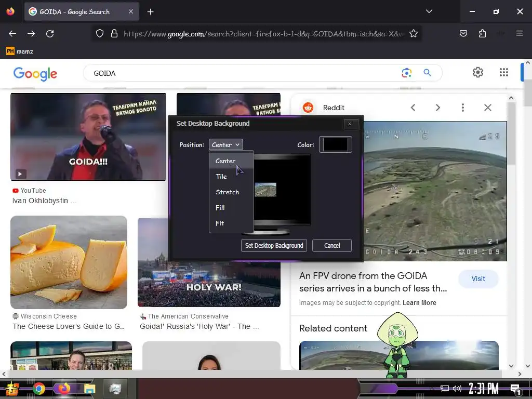Switch to Firefox in the taskbar
The width and height of the screenshot is (532, 399).
point(64,389)
